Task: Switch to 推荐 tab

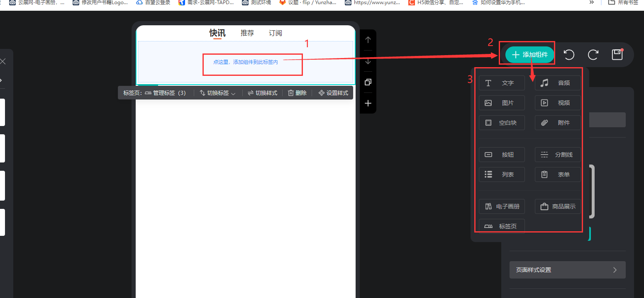Action: [x=247, y=33]
